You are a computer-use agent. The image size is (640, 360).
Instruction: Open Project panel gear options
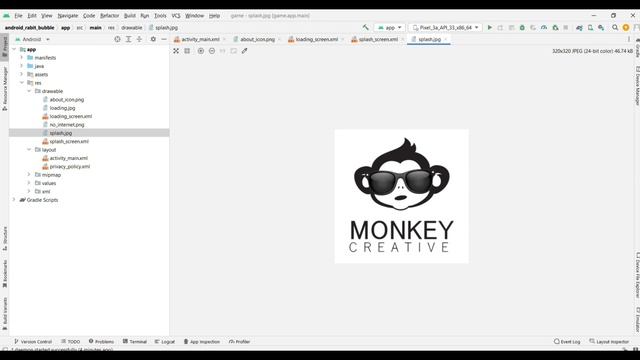(153, 39)
